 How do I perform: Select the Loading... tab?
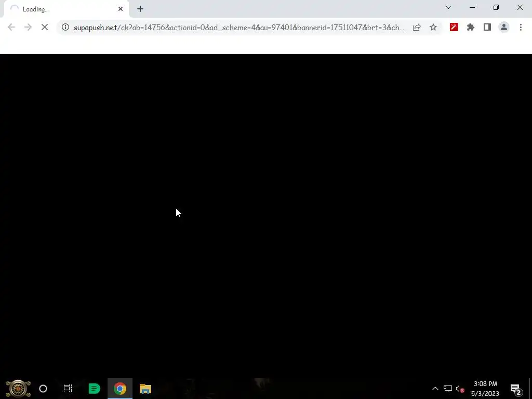click(66, 9)
